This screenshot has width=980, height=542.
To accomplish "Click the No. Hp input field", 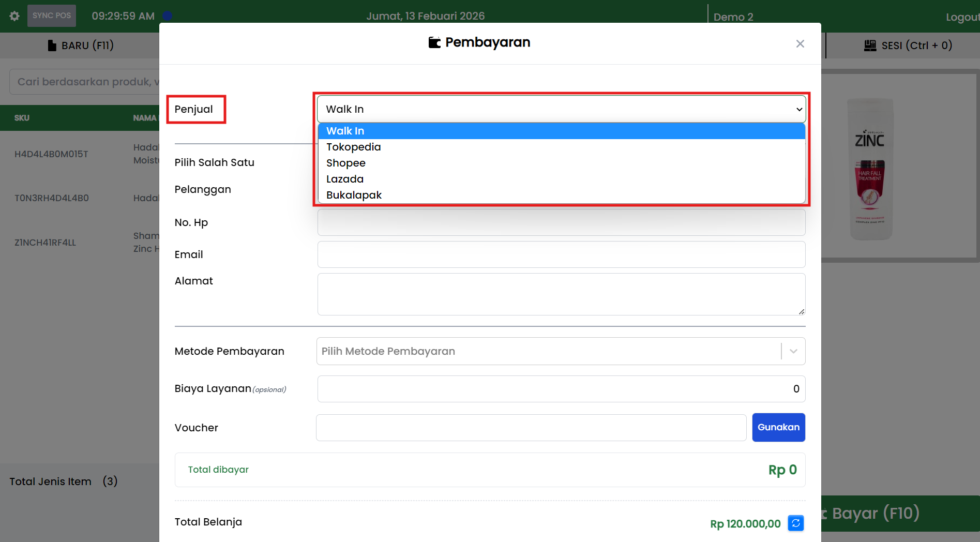I will 561,222.
